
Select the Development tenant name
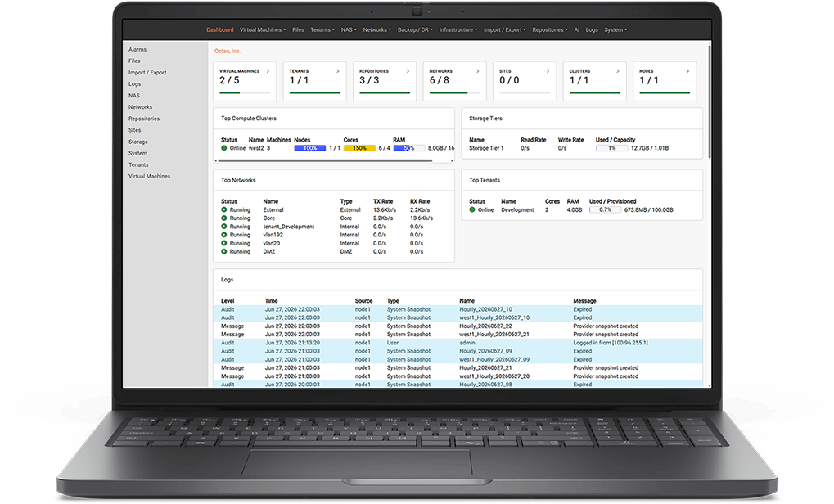pos(517,210)
